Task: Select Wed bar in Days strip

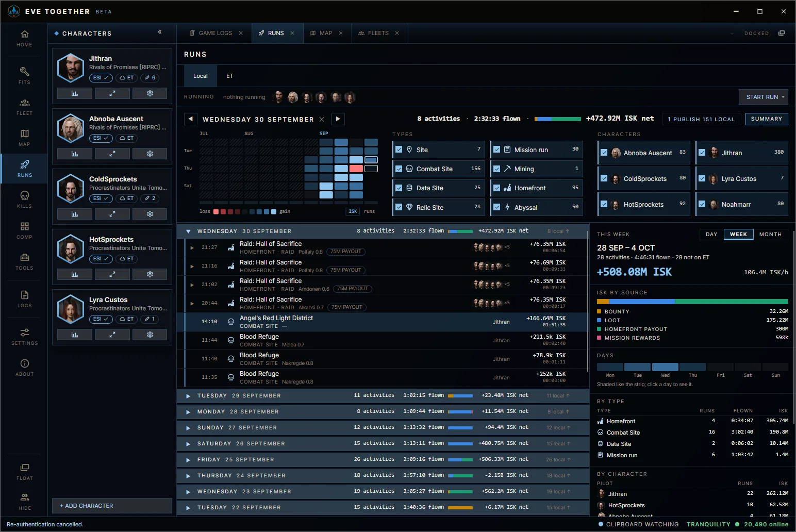Action: pos(665,367)
